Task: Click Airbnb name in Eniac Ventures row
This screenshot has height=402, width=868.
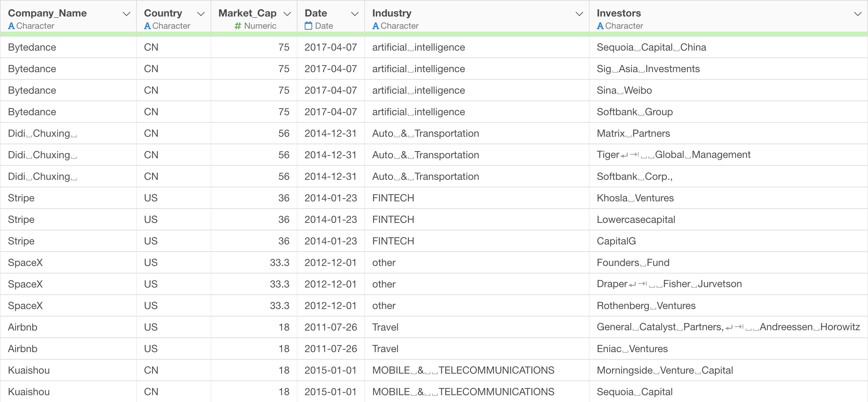Action: point(23,349)
